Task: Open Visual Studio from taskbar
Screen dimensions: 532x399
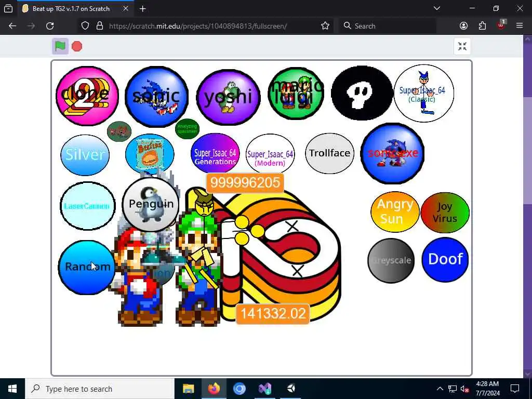Action: pyautogui.click(x=265, y=389)
